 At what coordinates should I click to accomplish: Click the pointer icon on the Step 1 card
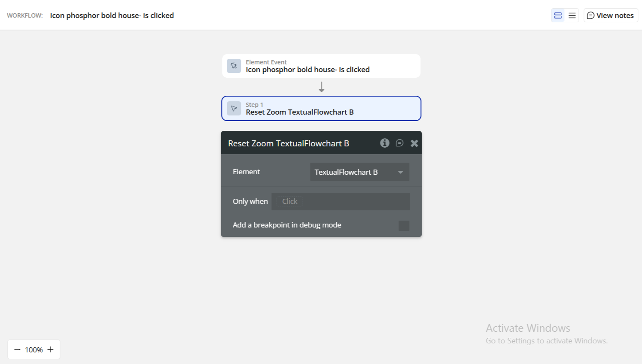(x=234, y=109)
